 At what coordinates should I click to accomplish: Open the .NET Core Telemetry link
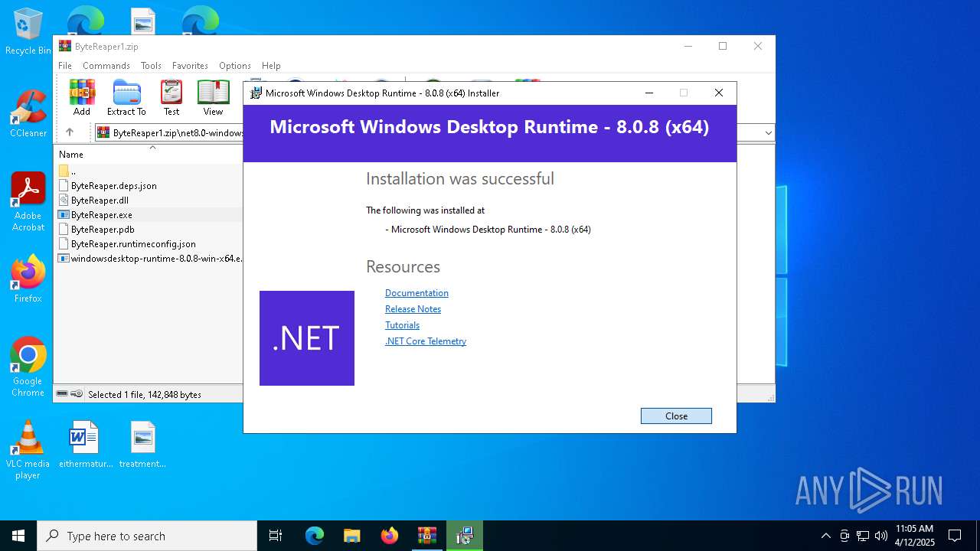click(426, 341)
